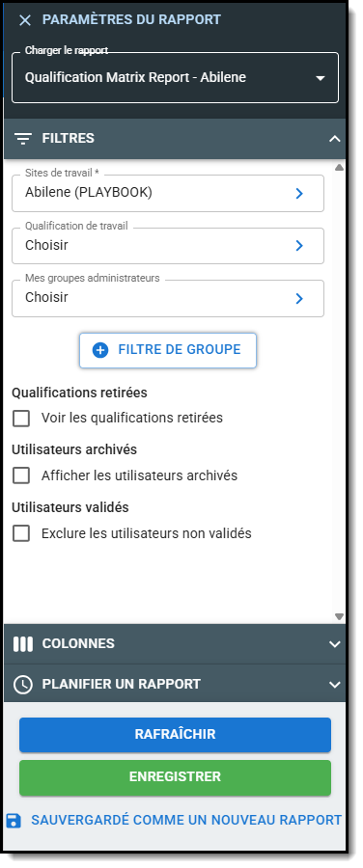
Task: Enable Voir les qualifications retirées checkbox
Action: 21,418
